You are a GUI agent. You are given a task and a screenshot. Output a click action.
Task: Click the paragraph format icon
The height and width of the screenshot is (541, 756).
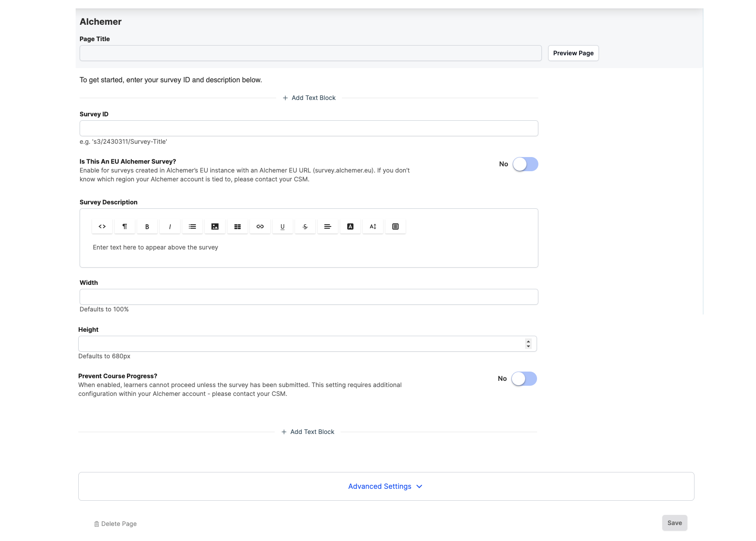pyautogui.click(x=124, y=226)
